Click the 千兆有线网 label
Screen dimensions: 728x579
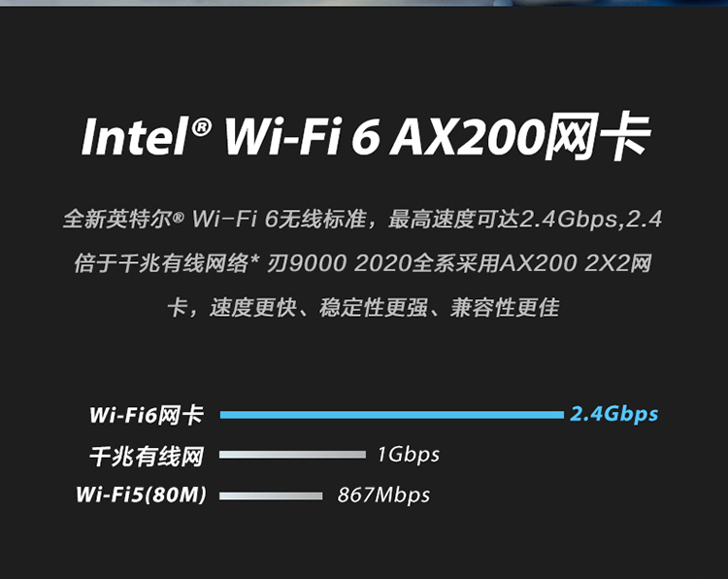pos(147,456)
